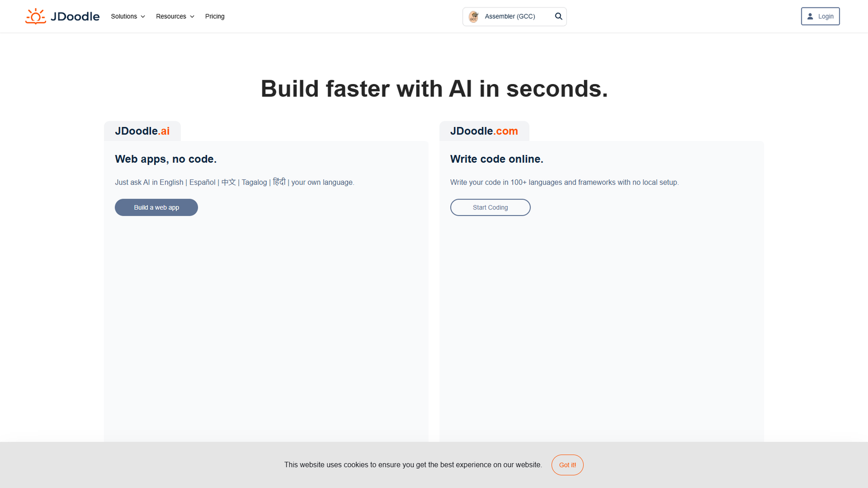Click the cookie notice message text
The height and width of the screenshot is (488, 868).
[413, 465]
